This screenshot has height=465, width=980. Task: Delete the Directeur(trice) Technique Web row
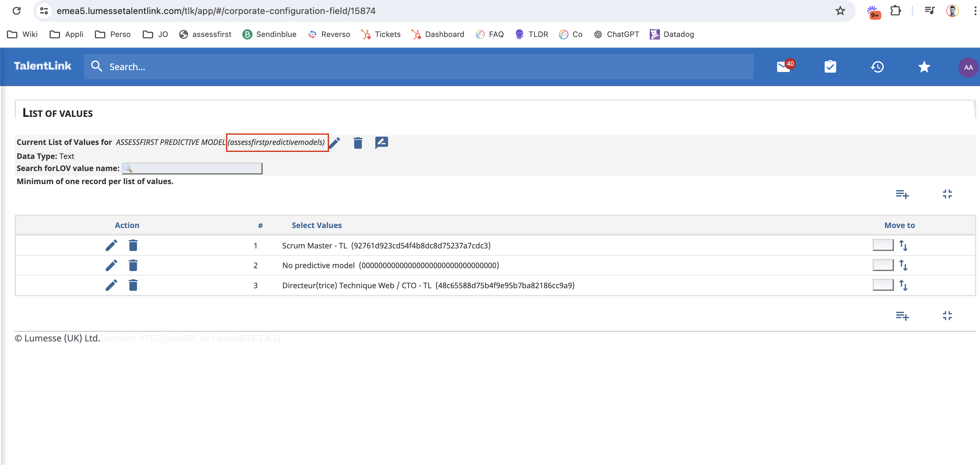133,285
